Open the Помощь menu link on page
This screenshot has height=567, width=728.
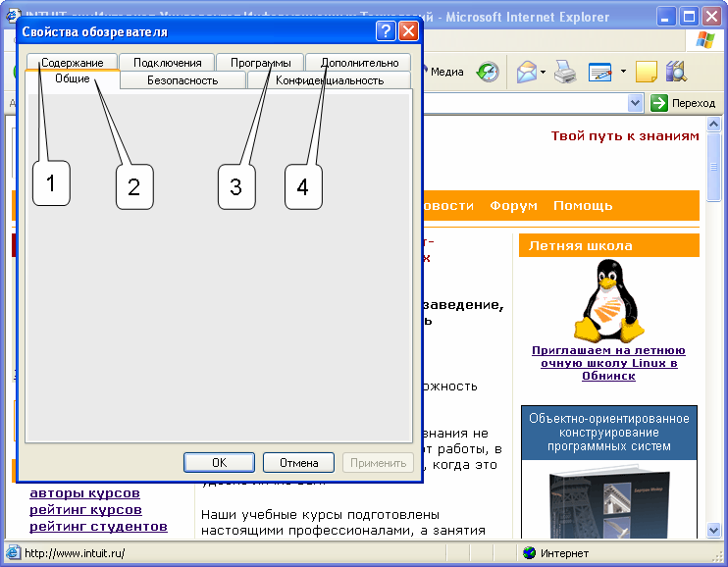coord(583,205)
